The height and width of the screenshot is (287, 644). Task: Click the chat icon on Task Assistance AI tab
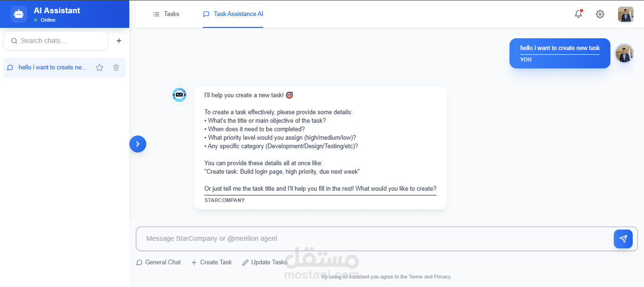tap(206, 14)
